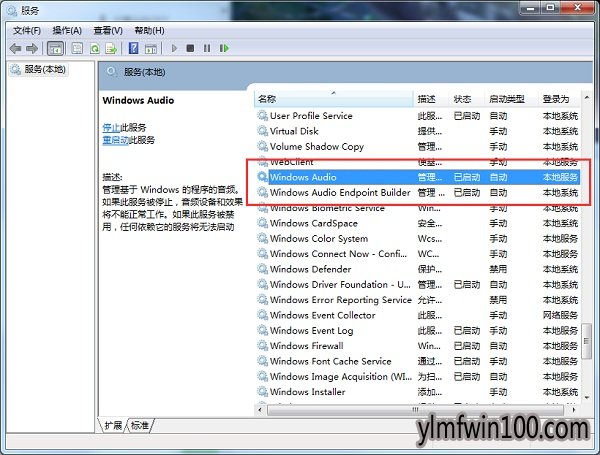600x455 pixels.
Task: Click gear icon of Volume Shadow Copy
Action: tap(262, 146)
